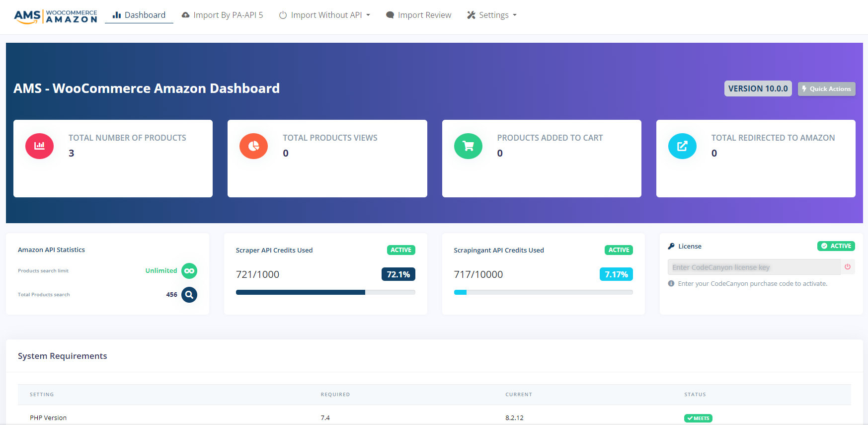Click the key icon next to License

pos(671,246)
